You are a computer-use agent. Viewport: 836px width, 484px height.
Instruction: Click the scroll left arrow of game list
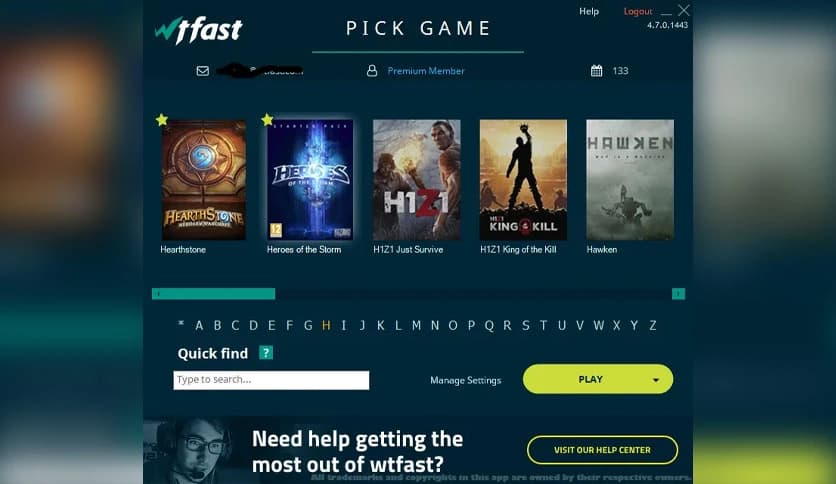(158, 294)
